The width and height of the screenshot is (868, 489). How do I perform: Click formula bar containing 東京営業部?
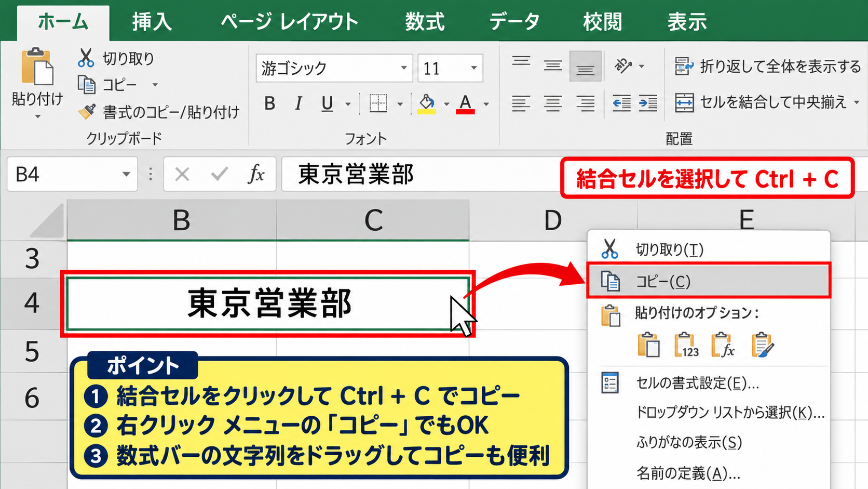(x=421, y=174)
